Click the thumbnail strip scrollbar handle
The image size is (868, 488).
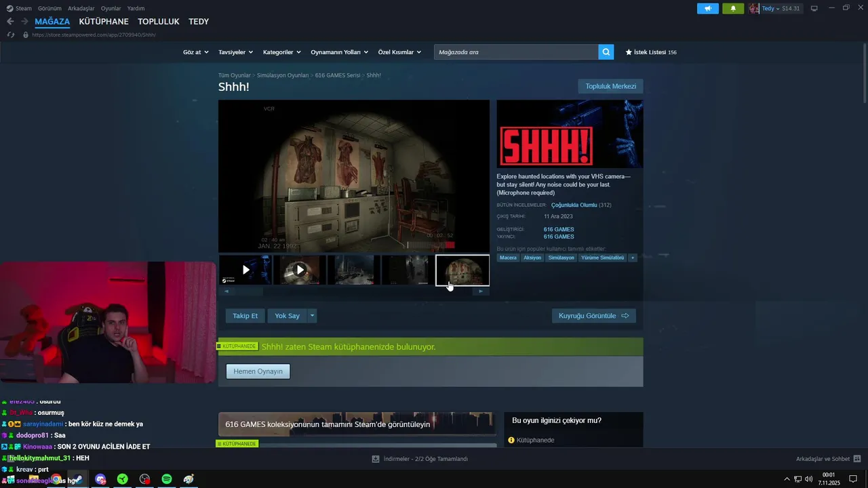(250, 291)
